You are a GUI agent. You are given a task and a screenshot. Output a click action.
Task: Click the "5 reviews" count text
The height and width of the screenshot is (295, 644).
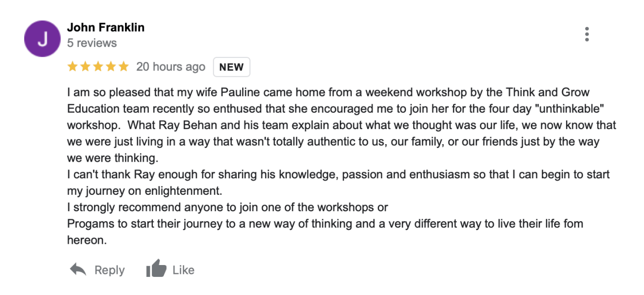coord(92,43)
